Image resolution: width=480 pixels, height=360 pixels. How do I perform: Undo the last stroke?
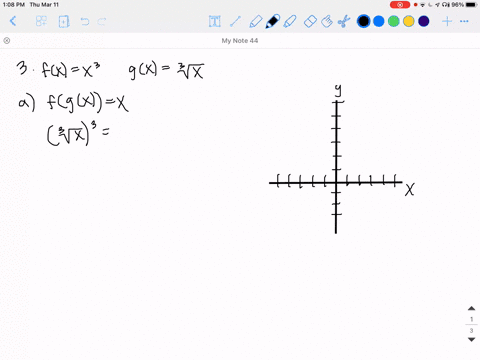click(85, 22)
